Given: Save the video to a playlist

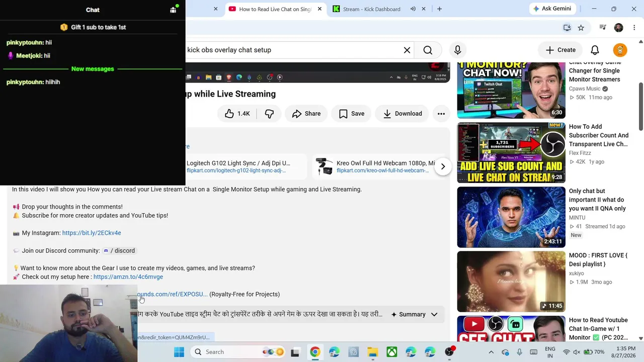Looking at the screenshot, I should click(351, 114).
